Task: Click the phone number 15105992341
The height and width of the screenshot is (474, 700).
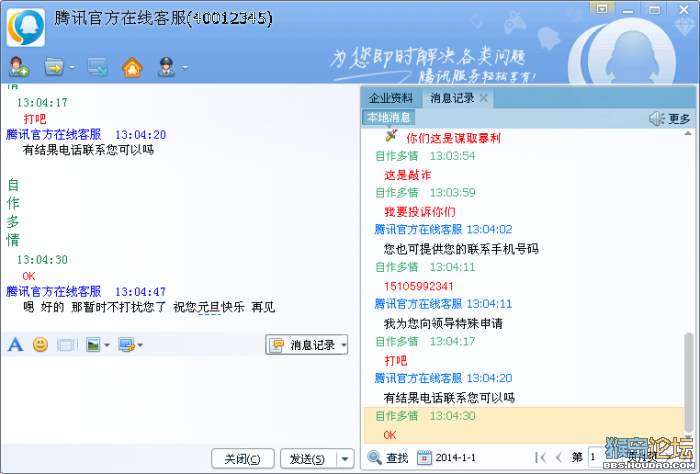Action: pyautogui.click(x=418, y=286)
